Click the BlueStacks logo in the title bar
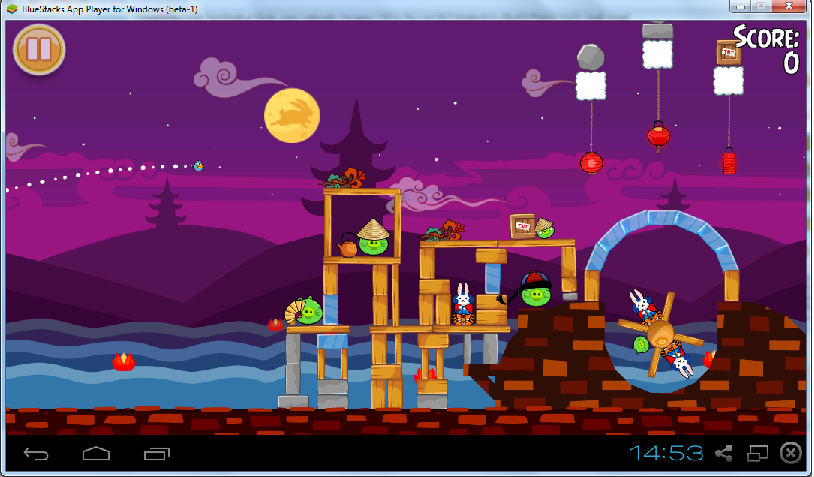 click(x=12, y=9)
